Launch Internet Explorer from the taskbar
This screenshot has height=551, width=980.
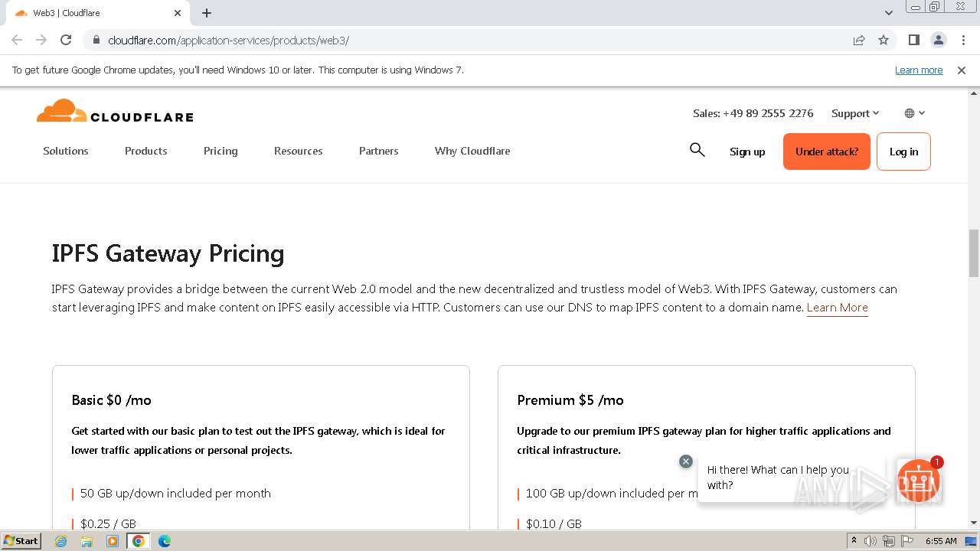pos(61,541)
